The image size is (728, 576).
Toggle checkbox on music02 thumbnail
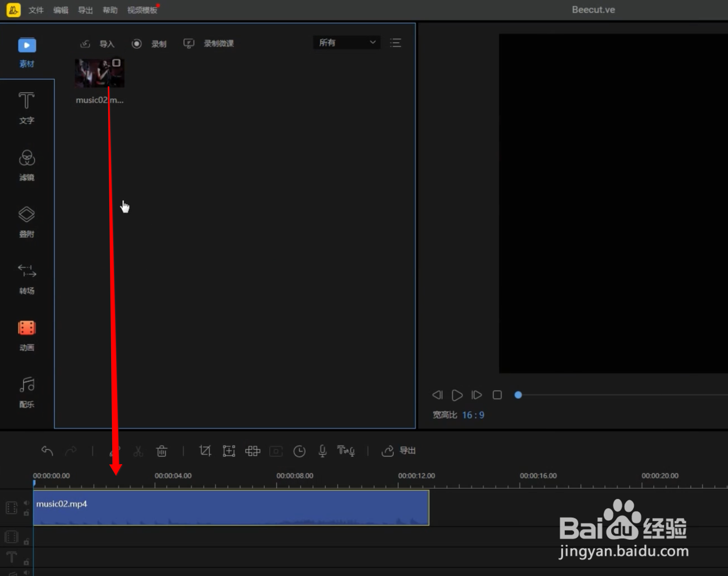tap(116, 63)
